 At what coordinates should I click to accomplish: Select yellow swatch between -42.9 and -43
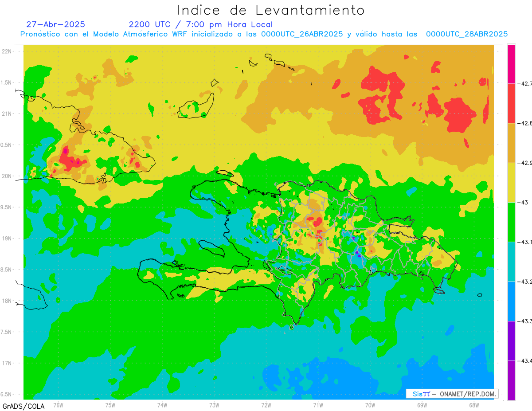pyautogui.click(x=511, y=182)
